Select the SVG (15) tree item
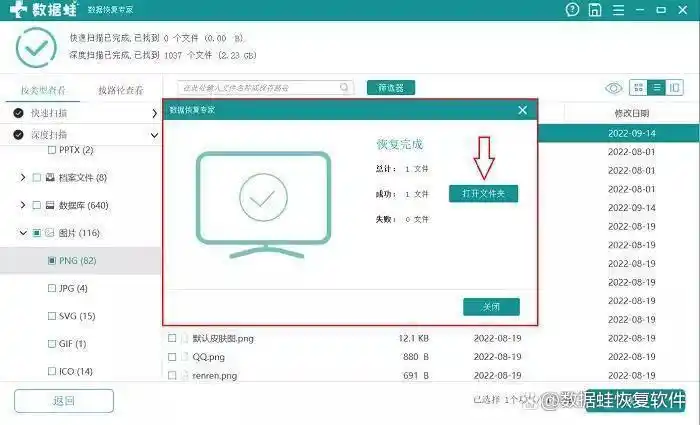Screen dimensions: 700x425 [x=77, y=316]
